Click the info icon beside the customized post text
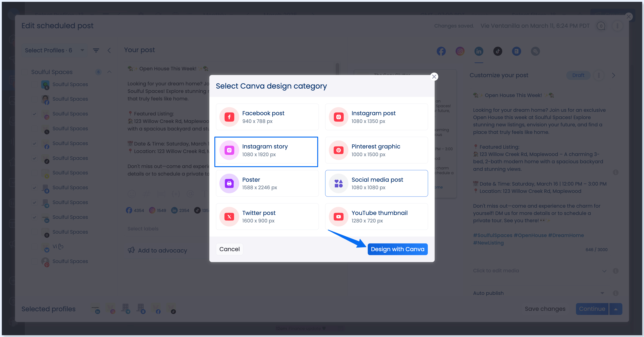644x337 pixels. [616, 172]
